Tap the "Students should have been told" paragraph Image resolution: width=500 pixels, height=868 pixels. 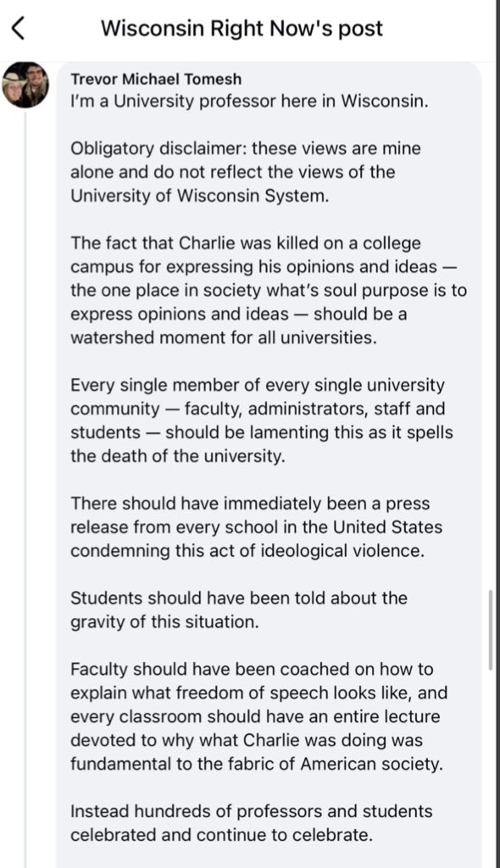tap(239, 610)
